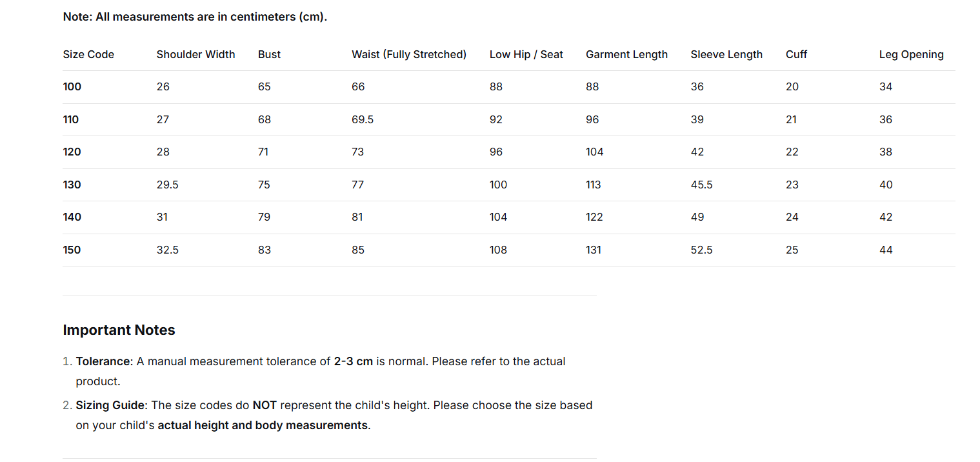Select the size code 130 row label
This screenshot has height=462, width=980.
point(72,185)
